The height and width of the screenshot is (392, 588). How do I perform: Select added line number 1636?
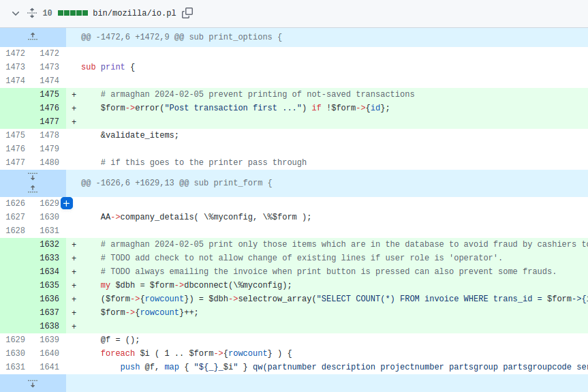point(49,299)
